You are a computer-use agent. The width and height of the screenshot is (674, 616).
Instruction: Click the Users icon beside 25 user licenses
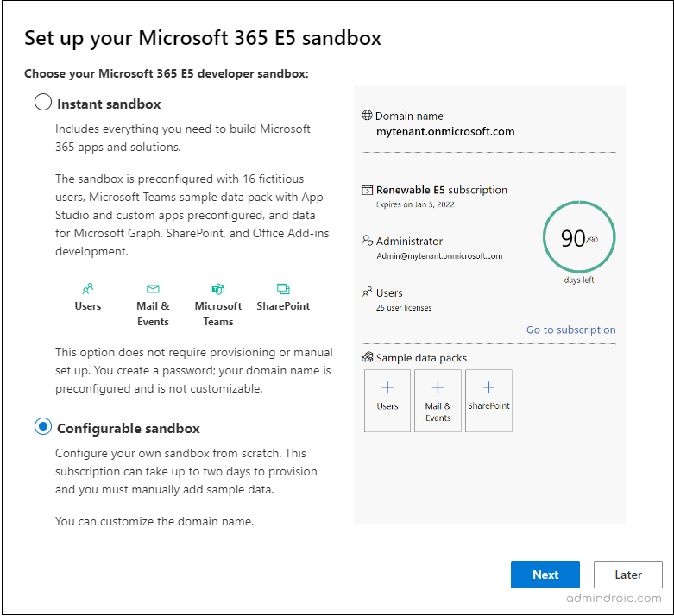(x=367, y=292)
